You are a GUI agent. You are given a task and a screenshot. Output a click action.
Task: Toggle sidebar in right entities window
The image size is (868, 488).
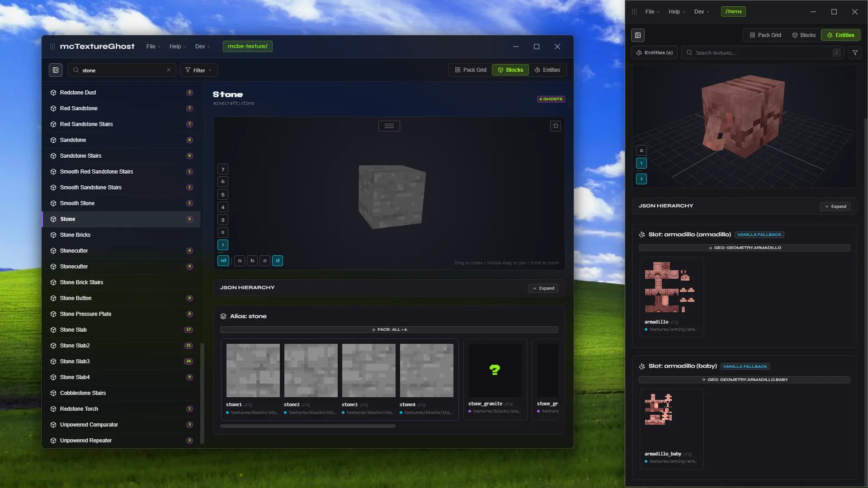pyautogui.click(x=638, y=35)
